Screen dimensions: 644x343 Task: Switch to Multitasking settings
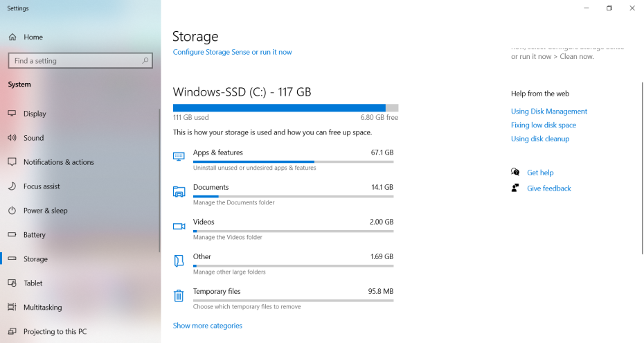(42, 307)
